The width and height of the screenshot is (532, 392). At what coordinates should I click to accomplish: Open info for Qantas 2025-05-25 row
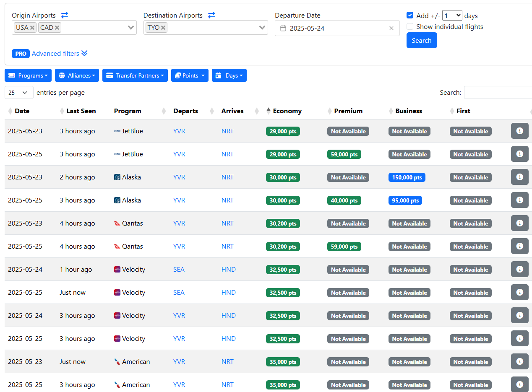click(x=519, y=246)
